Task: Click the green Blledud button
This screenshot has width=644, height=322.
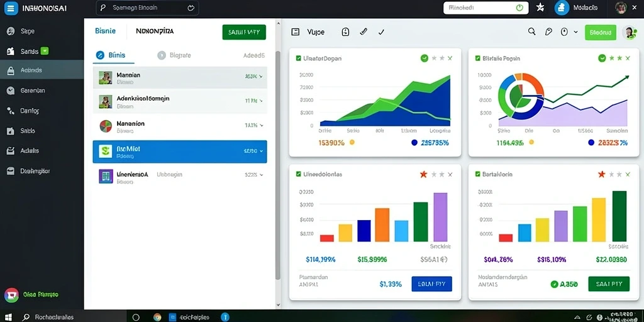Action: tap(601, 32)
